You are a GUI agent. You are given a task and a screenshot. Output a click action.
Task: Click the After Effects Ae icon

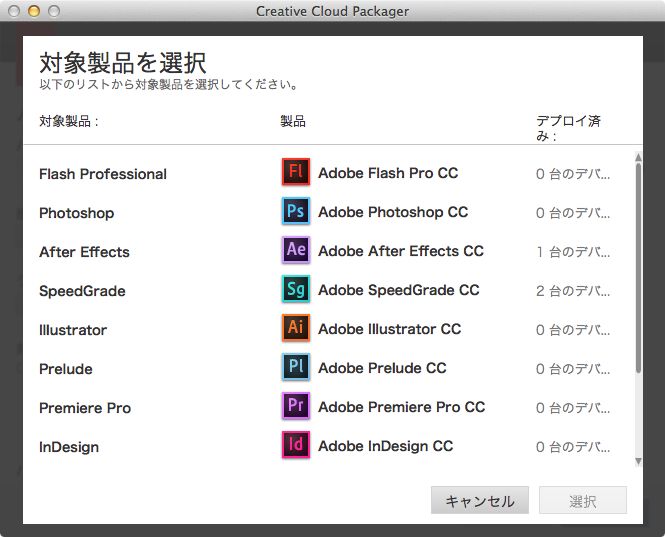(296, 250)
